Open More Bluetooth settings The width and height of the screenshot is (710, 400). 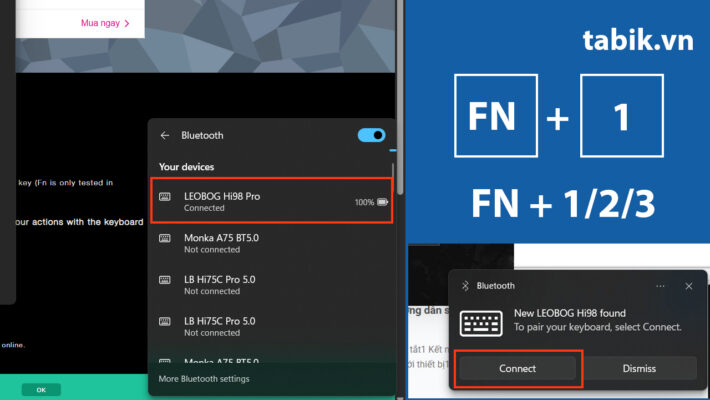click(x=205, y=379)
